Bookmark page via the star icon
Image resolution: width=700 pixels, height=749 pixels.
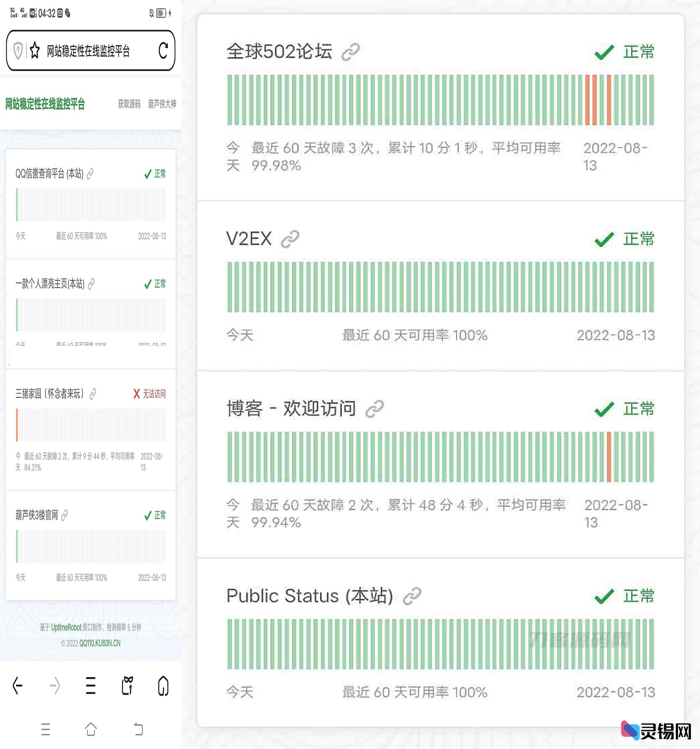click(x=35, y=50)
